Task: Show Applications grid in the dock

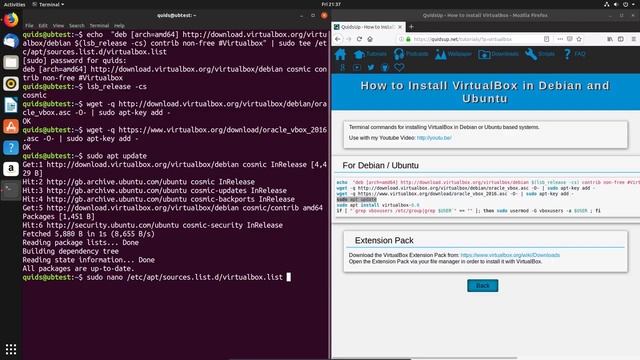Action: [x=11, y=349]
